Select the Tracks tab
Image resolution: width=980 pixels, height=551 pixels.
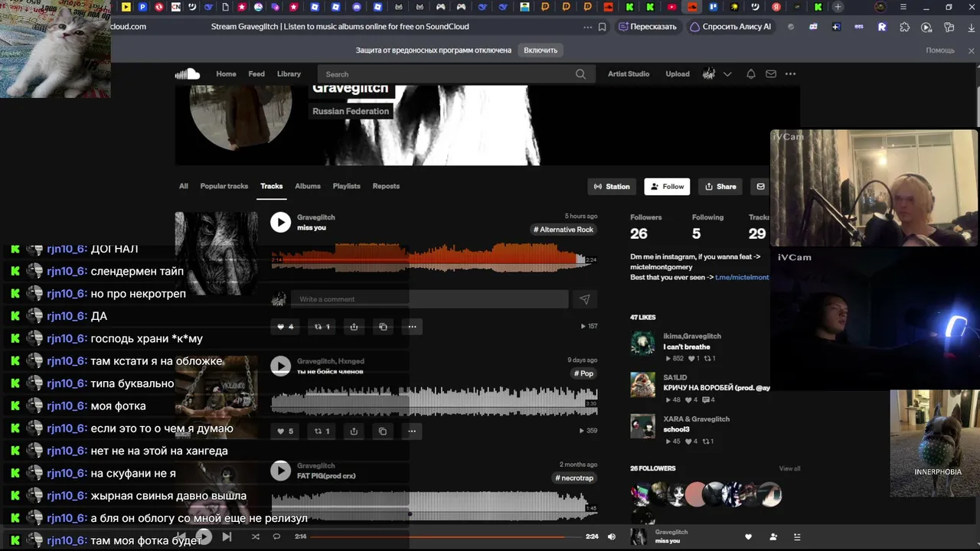click(x=272, y=186)
